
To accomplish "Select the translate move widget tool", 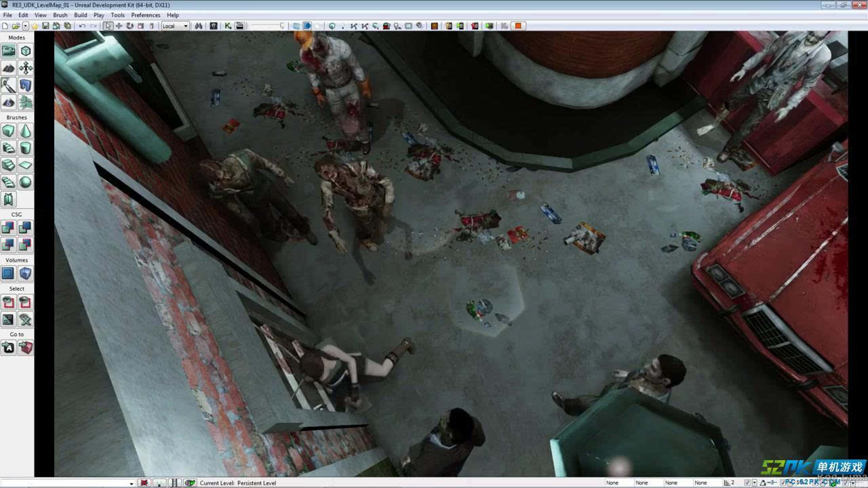I will [119, 26].
